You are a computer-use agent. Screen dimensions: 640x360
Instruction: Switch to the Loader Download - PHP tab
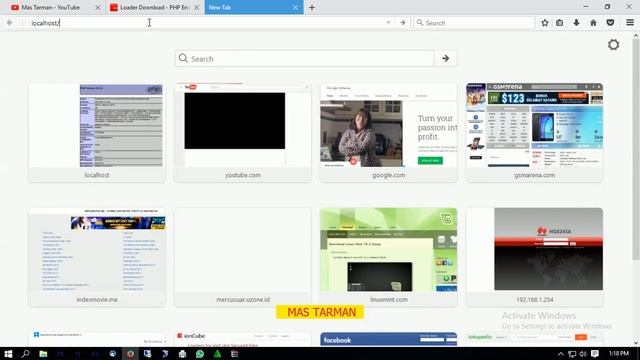(154, 7)
